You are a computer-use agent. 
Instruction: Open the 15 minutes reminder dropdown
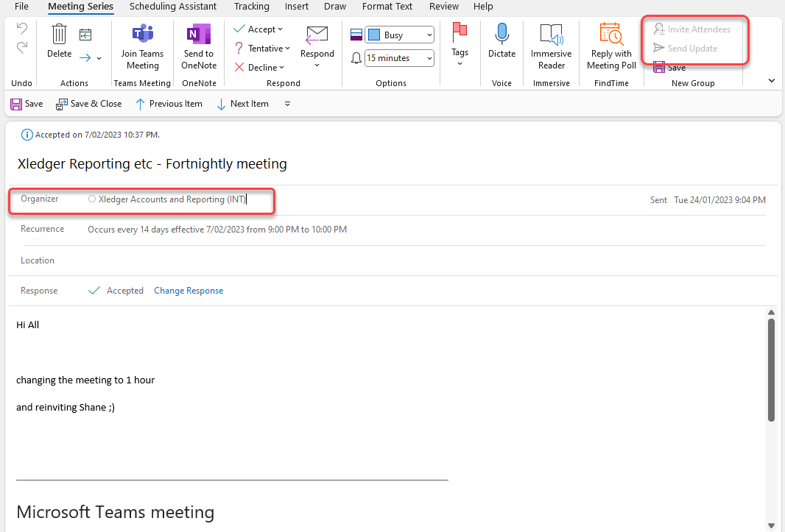[429, 58]
